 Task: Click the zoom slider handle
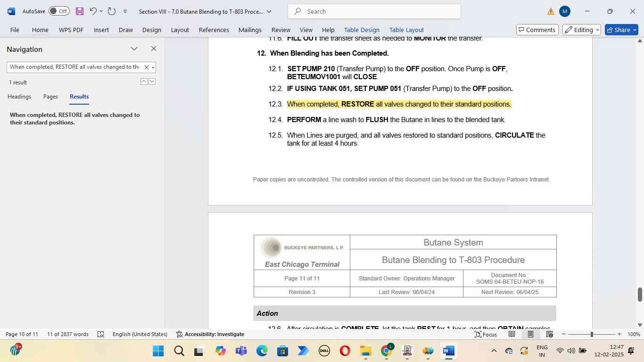[x=592, y=334]
